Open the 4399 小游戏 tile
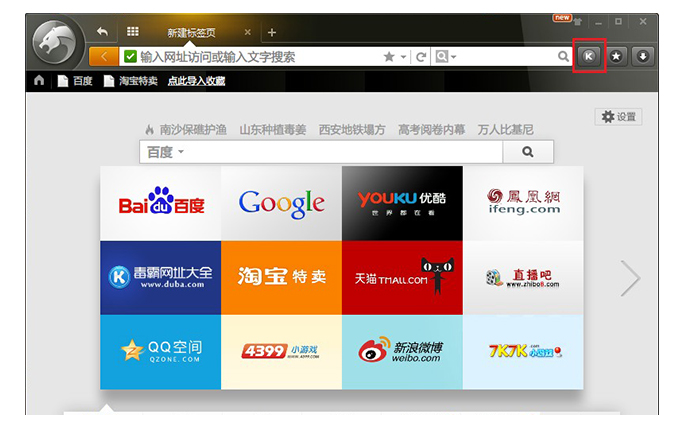The width and height of the screenshot is (680, 431). tap(281, 352)
